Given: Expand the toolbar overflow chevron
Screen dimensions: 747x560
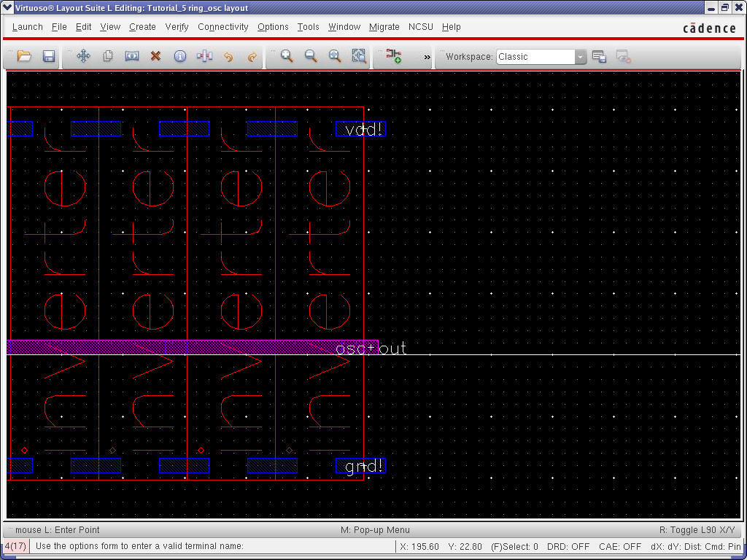Looking at the screenshot, I should click(427, 57).
